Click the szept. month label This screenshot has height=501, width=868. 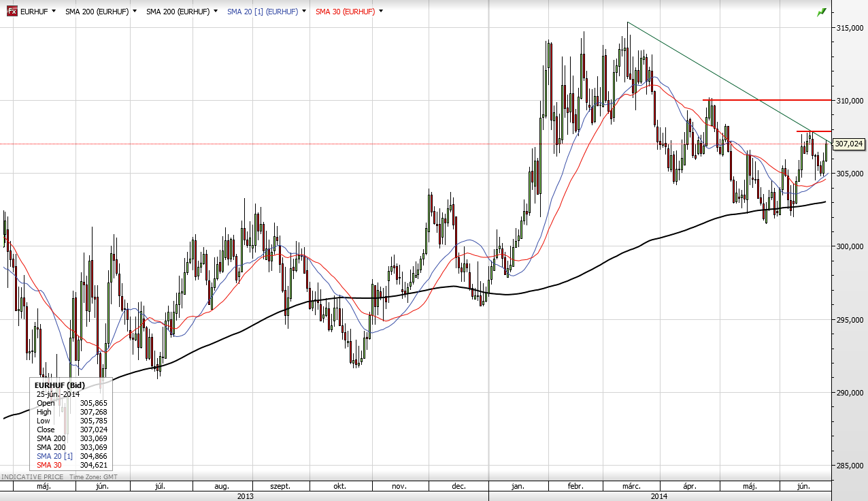pyautogui.click(x=280, y=487)
